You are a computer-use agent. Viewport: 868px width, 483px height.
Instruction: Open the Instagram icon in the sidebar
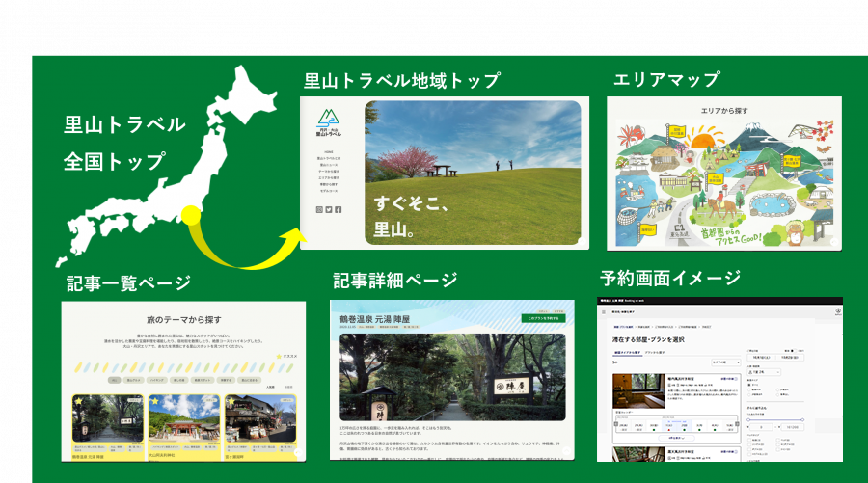(x=319, y=210)
